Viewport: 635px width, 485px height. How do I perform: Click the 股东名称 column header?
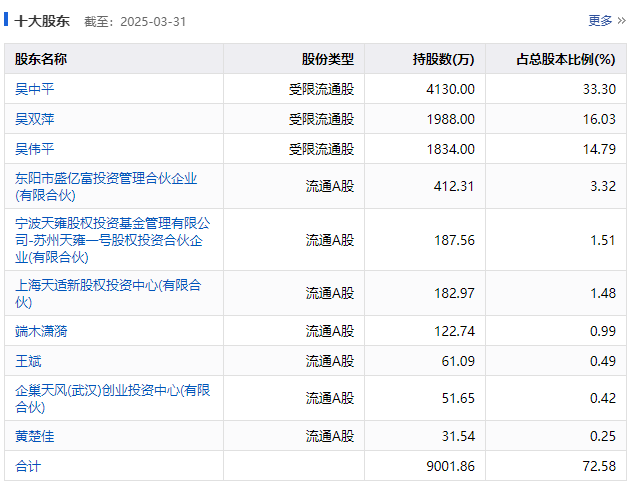(x=41, y=59)
